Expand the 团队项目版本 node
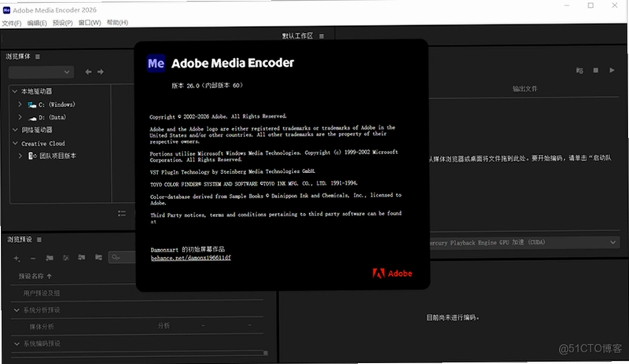The height and width of the screenshot is (364, 629). point(20,156)
